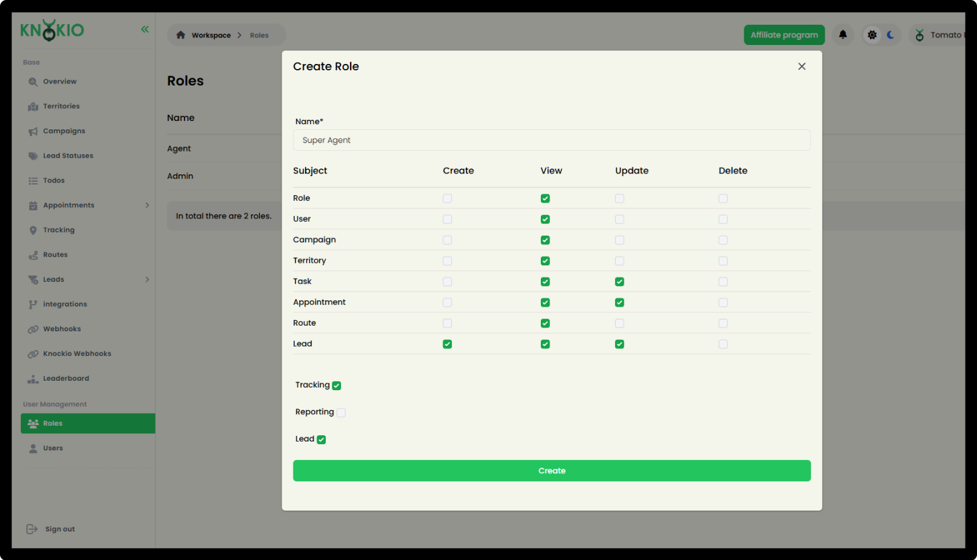Open Campaigns in sidebar
Viewport: 977px width, 560px height.
coord(87,131)
